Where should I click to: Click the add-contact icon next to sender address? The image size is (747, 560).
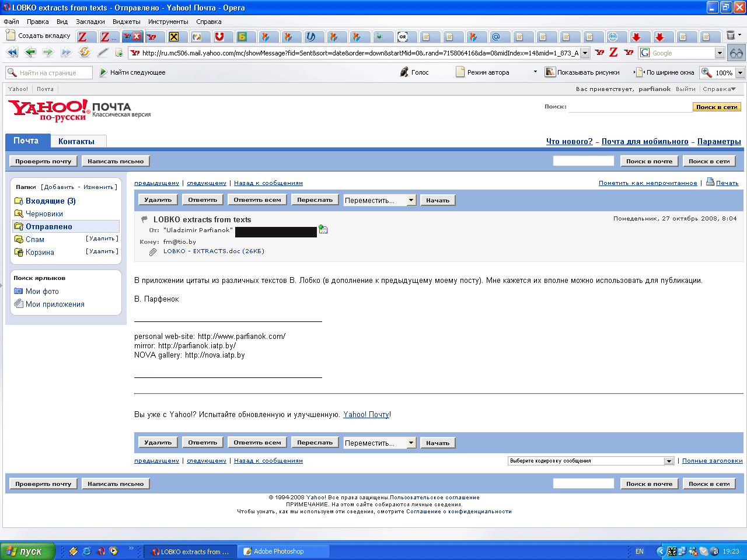click(323, 230)
